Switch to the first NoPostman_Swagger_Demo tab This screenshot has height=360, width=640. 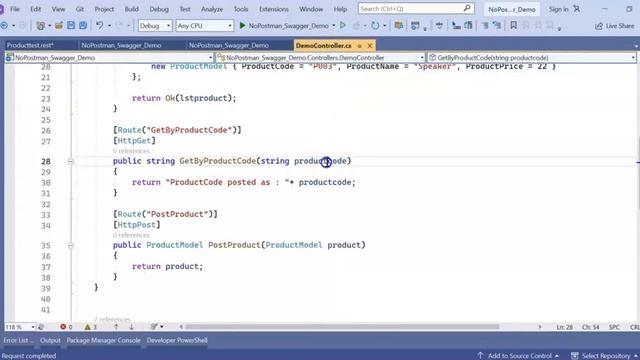click(x=121, y=45)
